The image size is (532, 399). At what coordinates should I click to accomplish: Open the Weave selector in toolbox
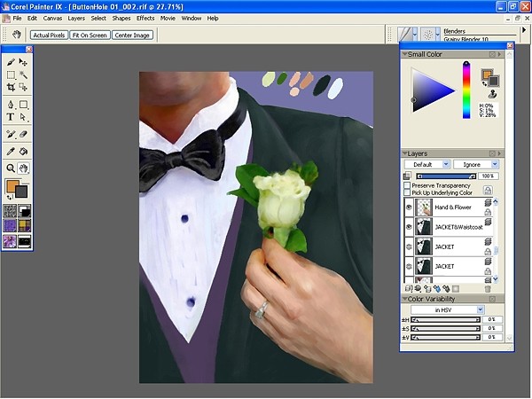point(25,225)
